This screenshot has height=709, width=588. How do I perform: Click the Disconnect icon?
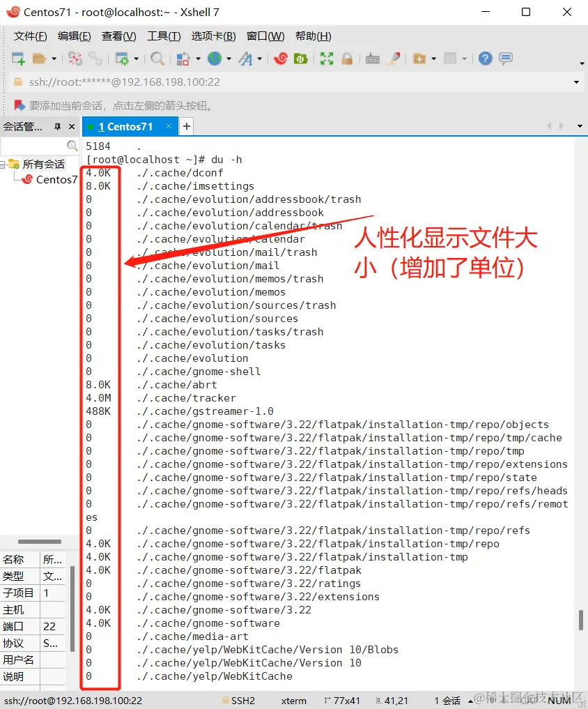pyautogui.click(x=75, y=59)
